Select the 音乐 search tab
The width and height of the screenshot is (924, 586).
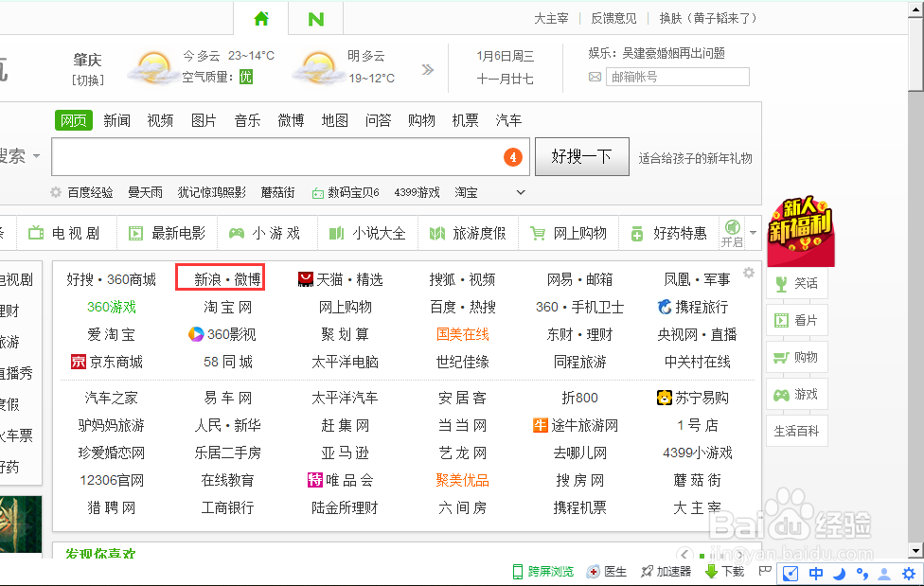pyautogui.click(x=247, y=120)
